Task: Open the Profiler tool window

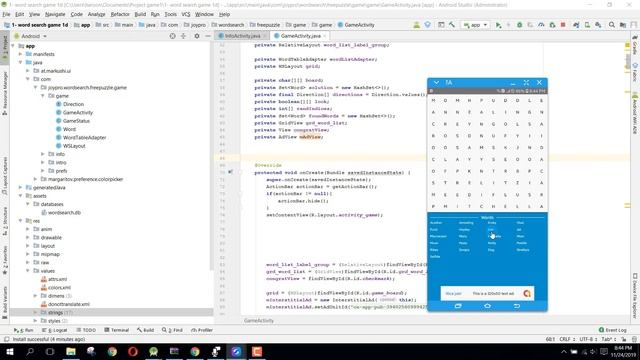Action: click(202, 330)
